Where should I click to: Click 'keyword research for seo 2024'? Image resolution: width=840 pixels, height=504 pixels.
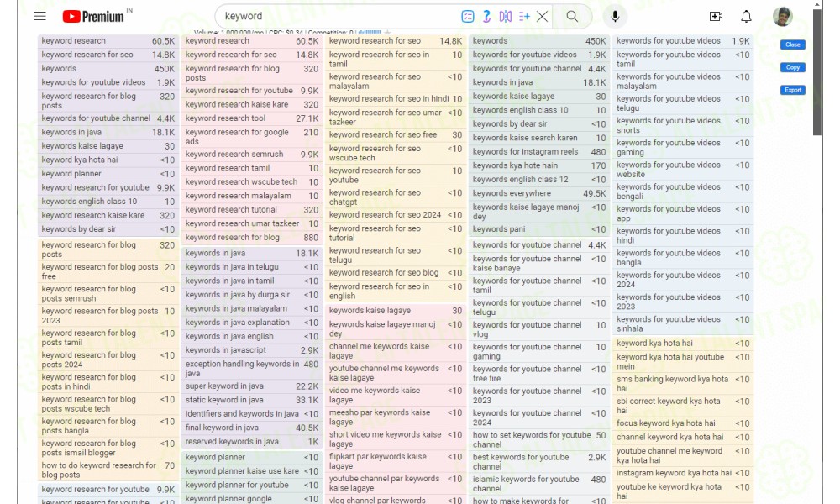pos(396,215)
